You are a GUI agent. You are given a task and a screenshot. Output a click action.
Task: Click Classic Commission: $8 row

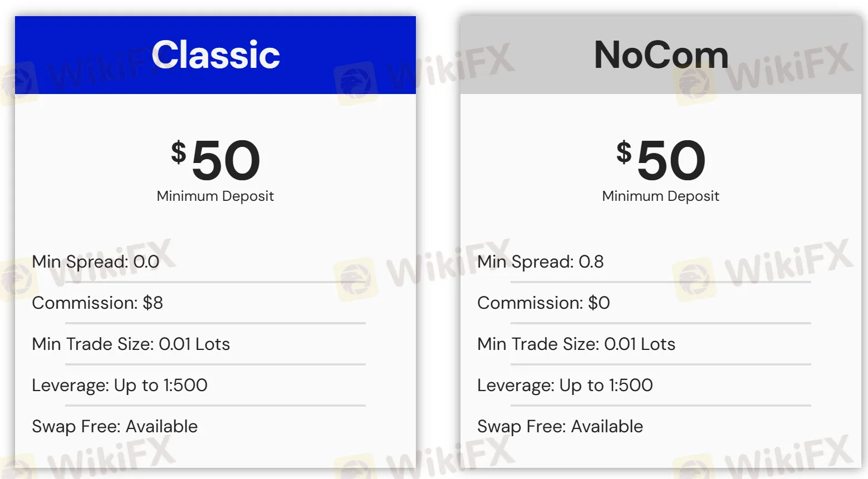97,303
